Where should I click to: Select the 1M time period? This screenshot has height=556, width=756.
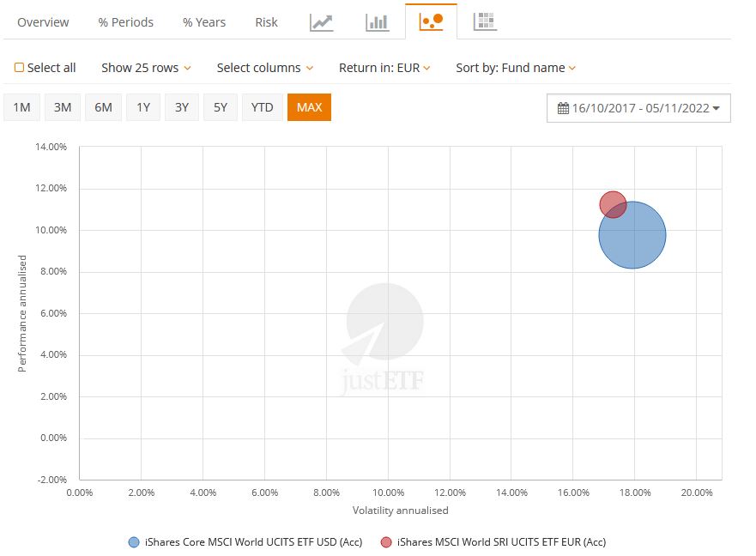coord(21,107)
